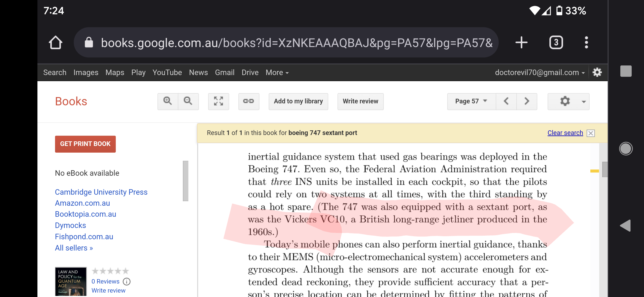Open the tab switcher showing 3 tabs

tap(556, 43)
